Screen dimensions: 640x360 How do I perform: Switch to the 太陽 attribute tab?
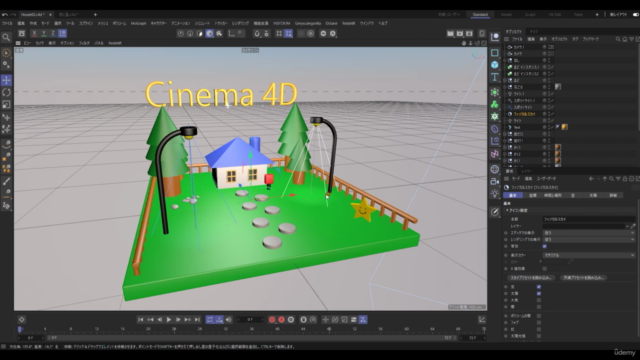tap(593, 196)
